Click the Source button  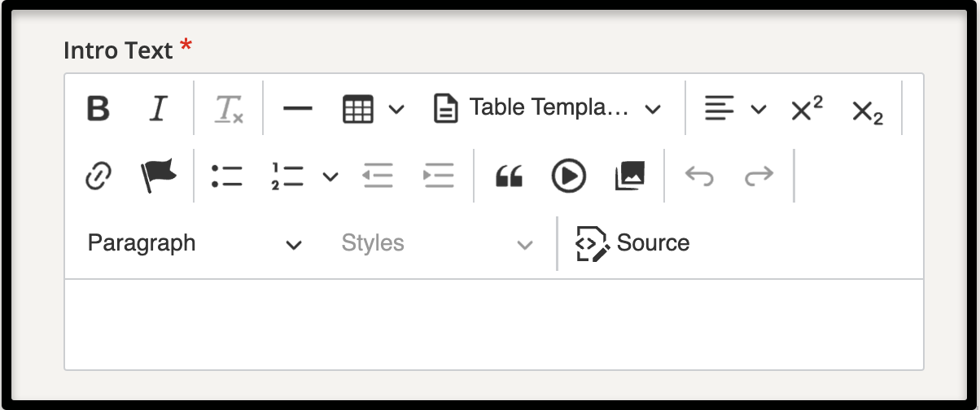(x=632, y=243)
